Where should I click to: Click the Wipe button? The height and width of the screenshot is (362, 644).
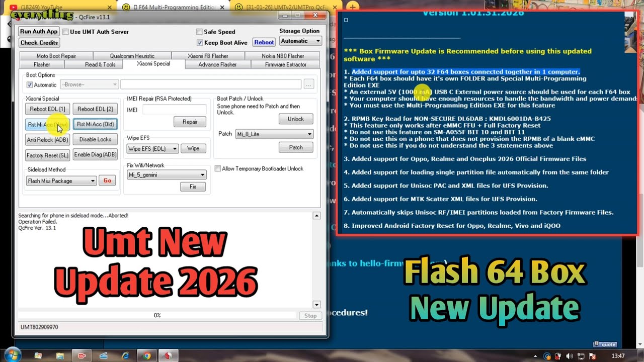(193, 148)
